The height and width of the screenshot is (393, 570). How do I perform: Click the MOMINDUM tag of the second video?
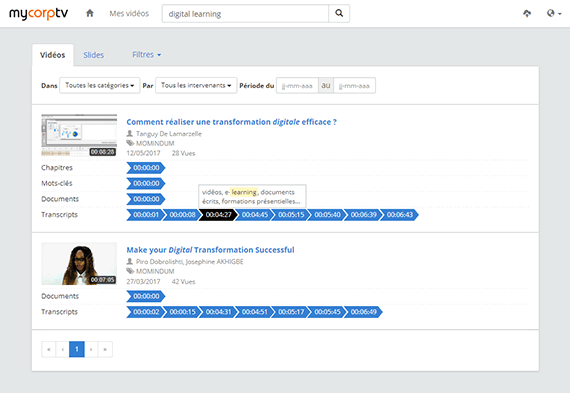155,271
